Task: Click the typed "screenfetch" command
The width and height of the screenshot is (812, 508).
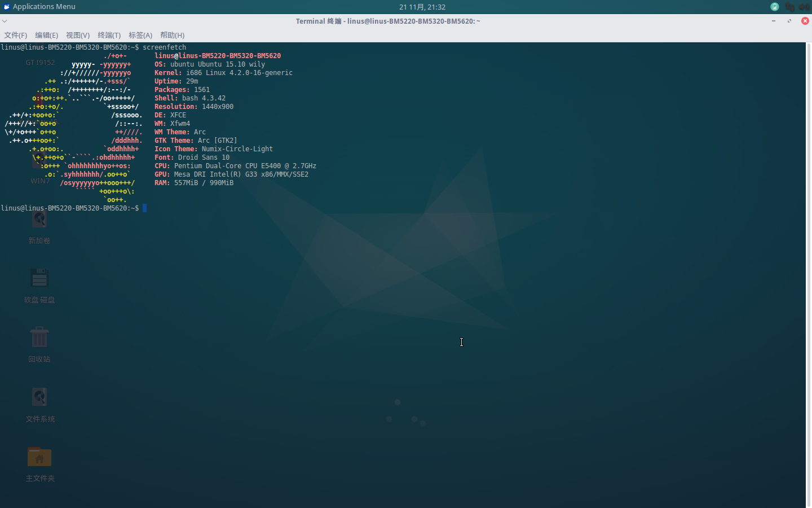Action: pyautogui.click(x=164, y=47)
